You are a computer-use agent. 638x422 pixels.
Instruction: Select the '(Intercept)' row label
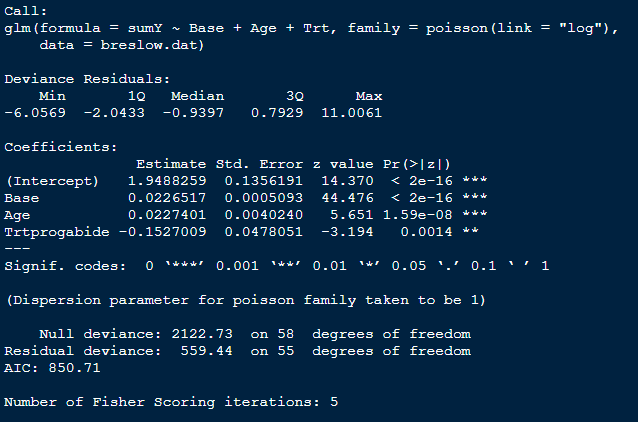pos(52,181)
